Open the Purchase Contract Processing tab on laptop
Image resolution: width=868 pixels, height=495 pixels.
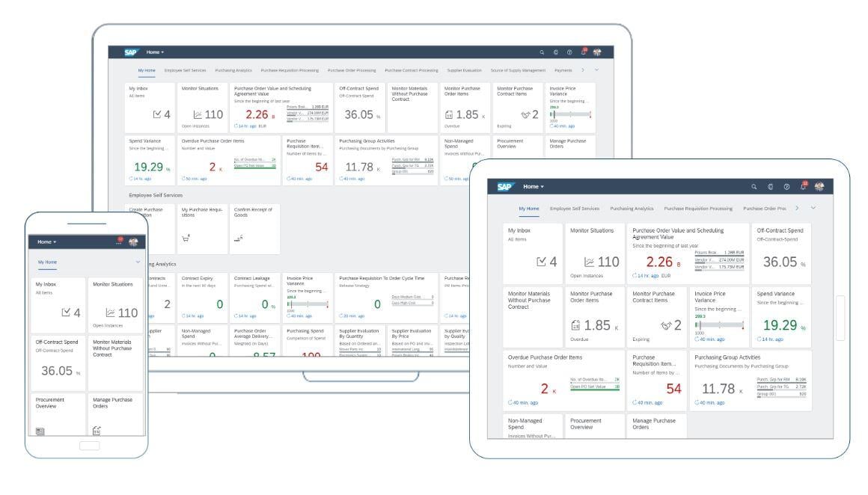[412, 70]
